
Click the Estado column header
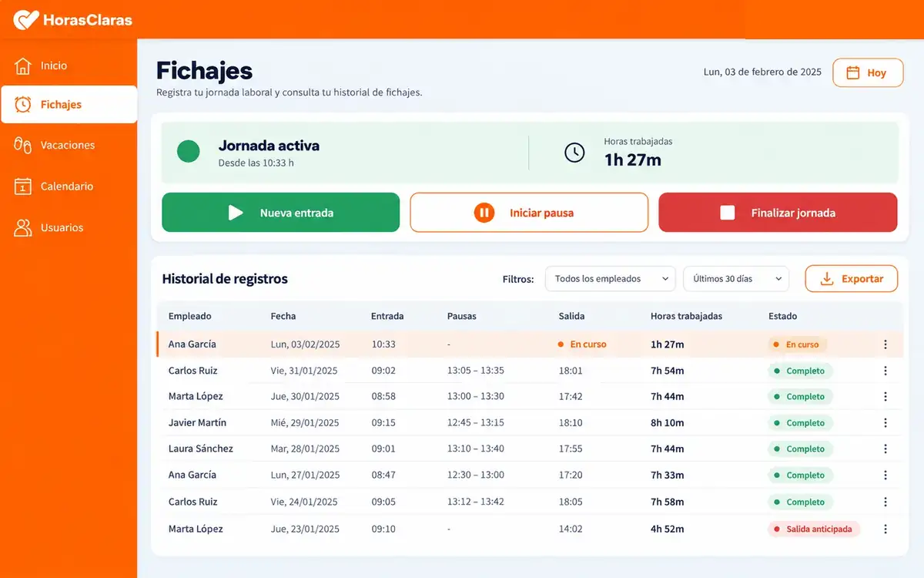(x=782, y=316)
